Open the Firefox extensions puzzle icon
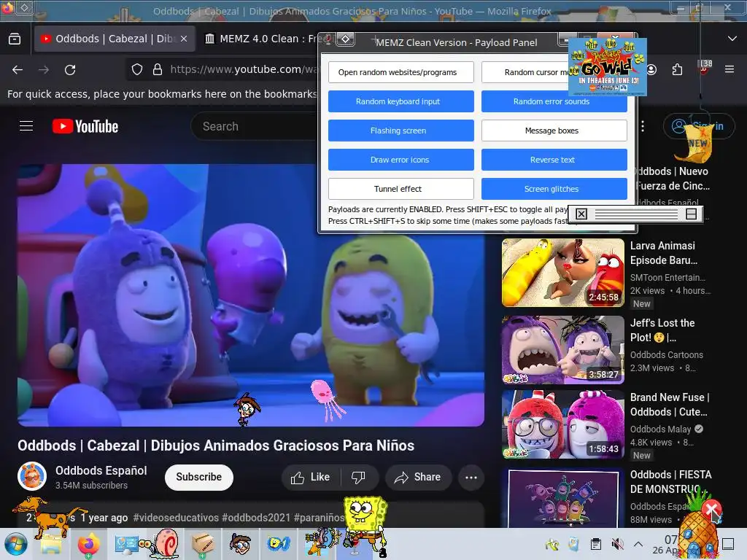This screenshot has height=560, width=747. pos(677,69)
